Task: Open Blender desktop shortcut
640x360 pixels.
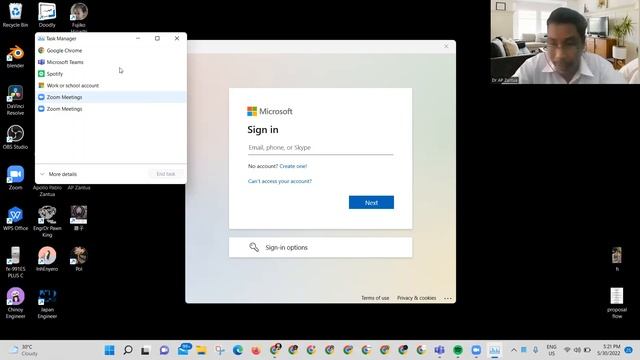Action: 15,57
